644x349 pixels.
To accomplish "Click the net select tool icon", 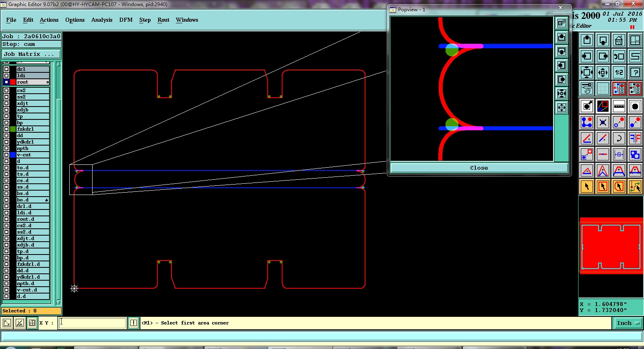I will tap(635, 187).
